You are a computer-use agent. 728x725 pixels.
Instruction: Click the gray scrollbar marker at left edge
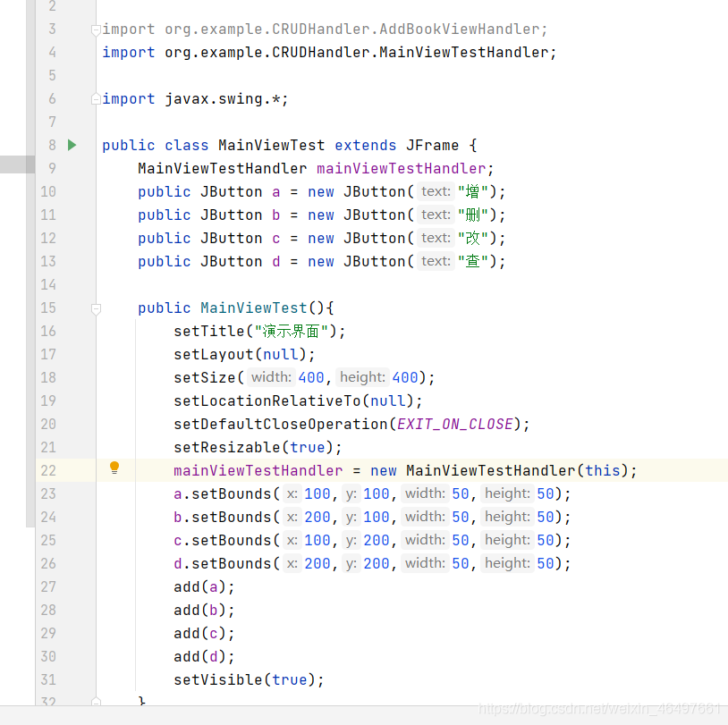pos(18,164)
